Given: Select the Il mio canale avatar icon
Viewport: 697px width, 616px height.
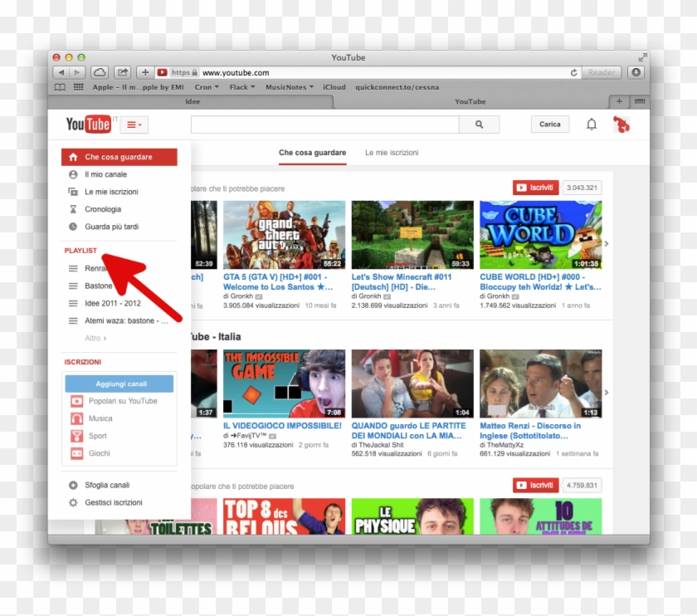Looking at the screenshot, I should [73, 174].
